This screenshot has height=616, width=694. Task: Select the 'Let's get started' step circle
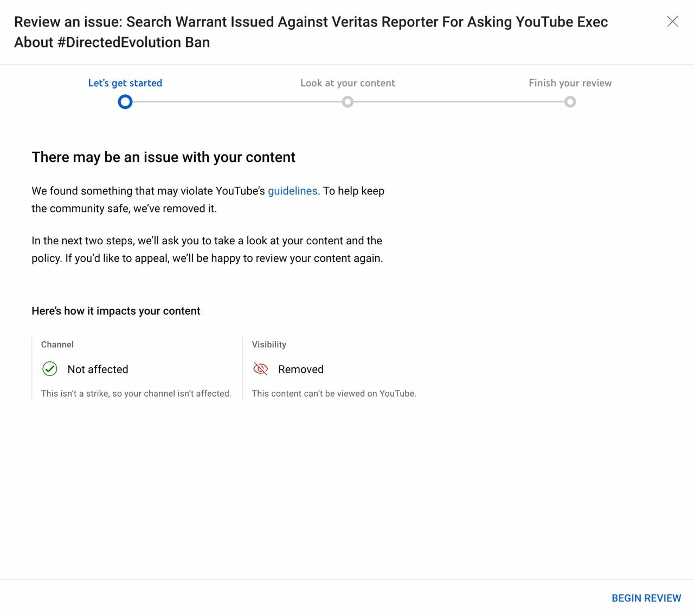pyautogui.click(x=125, y=102)
